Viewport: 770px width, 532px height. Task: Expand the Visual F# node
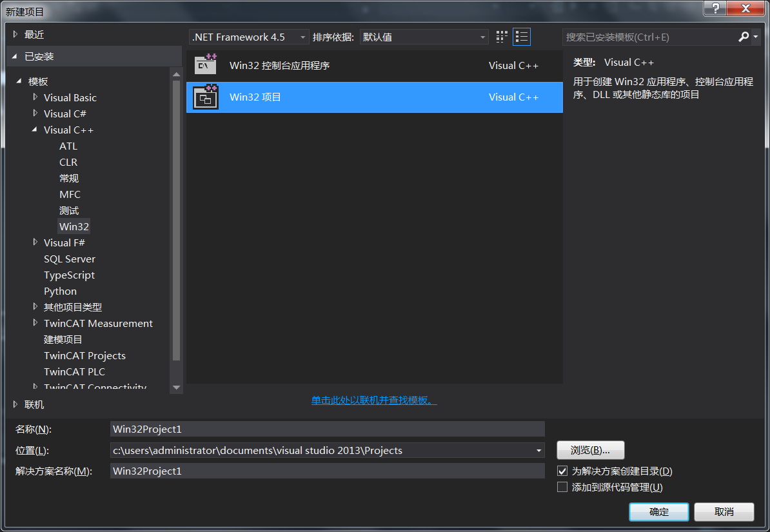[35, 242]
